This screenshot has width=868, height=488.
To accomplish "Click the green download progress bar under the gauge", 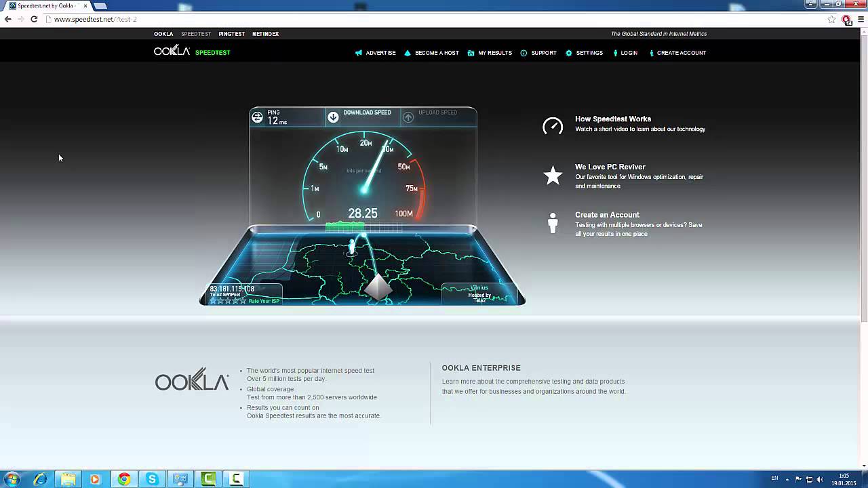I will point(345,226).
